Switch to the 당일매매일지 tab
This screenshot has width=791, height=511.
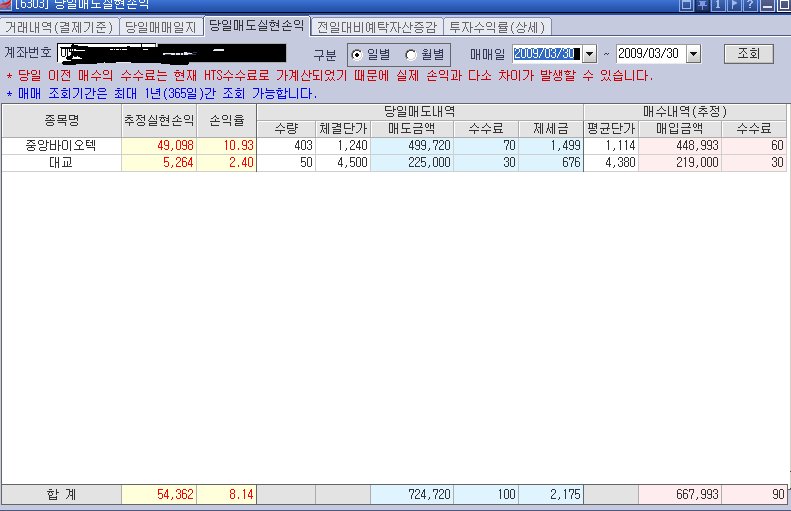[x=161, y=27]
